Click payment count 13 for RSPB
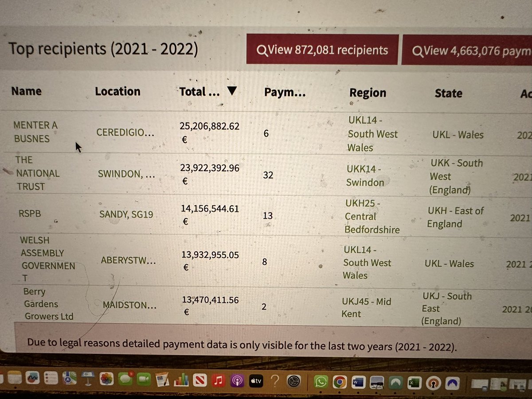The image size is (532, 399). pos(267,215)
